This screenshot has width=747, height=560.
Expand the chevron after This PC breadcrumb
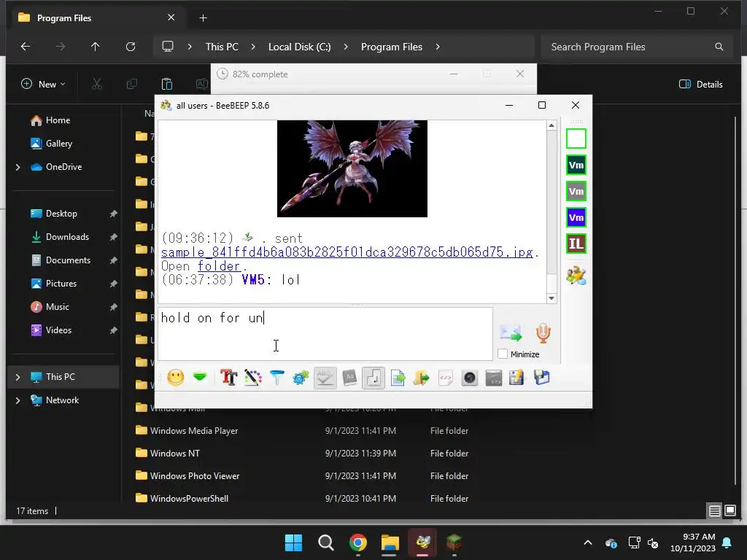coord(253,47)
